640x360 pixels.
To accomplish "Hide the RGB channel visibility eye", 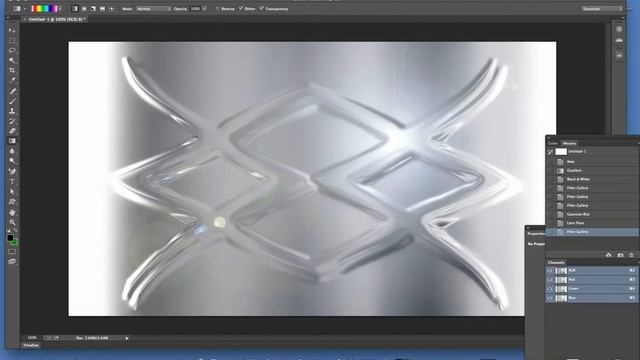I will coord(550,271).
